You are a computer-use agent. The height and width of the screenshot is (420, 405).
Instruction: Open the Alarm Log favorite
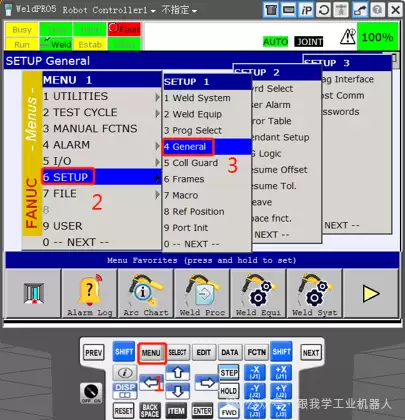(x=90, y=293)
